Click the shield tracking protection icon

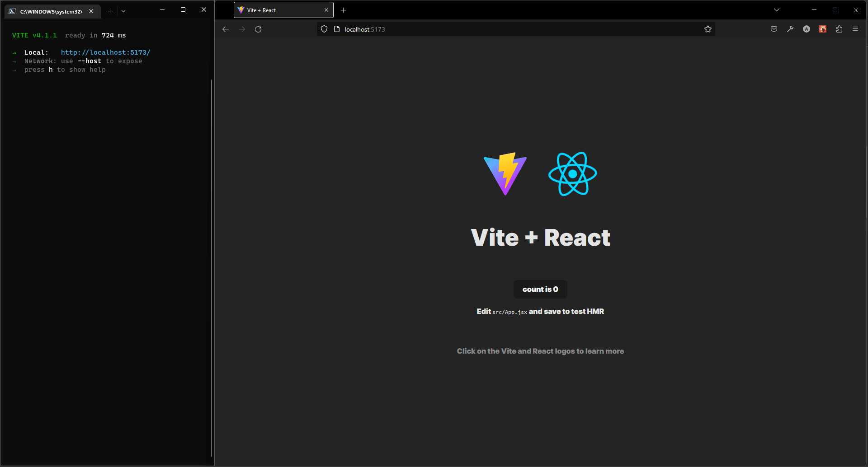324,29
